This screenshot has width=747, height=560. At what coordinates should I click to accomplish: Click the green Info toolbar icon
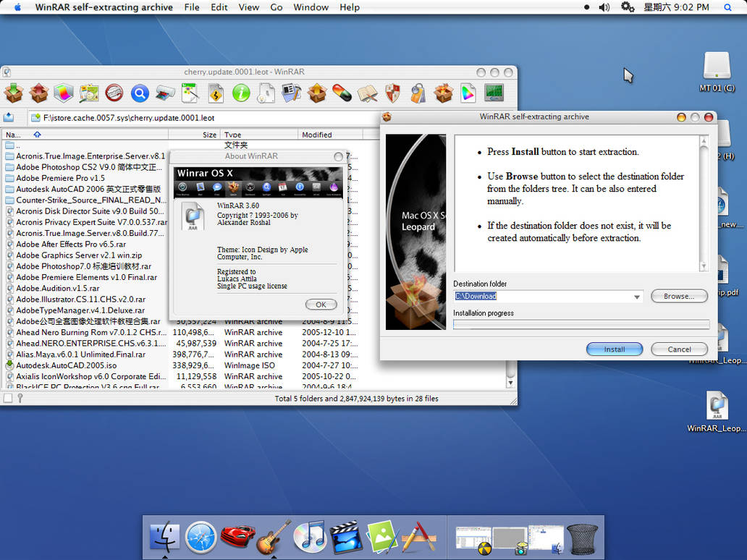241,93
